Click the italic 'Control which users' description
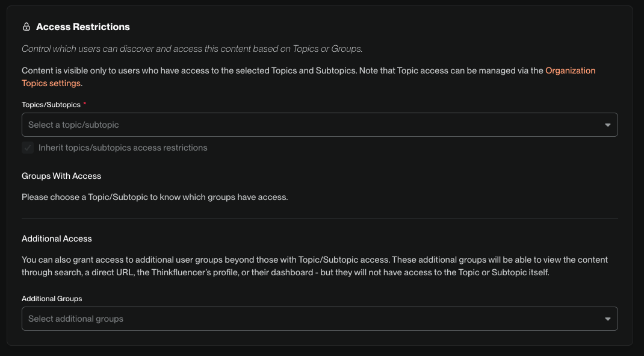The image size is (644, 356). click(192, 49)
